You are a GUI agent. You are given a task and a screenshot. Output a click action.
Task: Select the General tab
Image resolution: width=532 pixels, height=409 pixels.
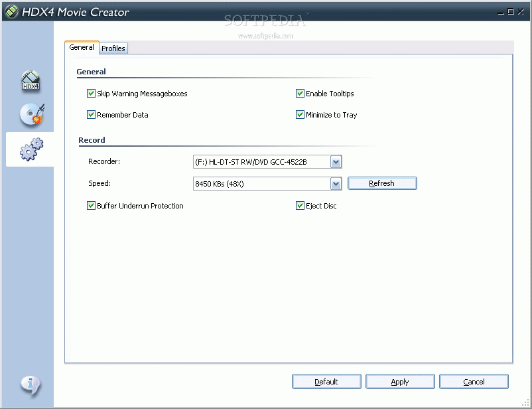[82, 47]
